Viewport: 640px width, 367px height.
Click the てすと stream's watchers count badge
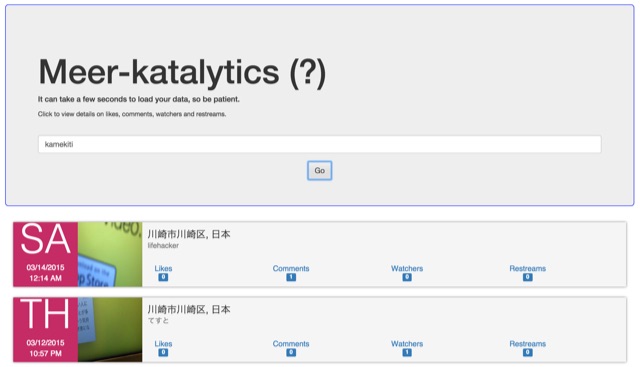click(x=407, y=352)
